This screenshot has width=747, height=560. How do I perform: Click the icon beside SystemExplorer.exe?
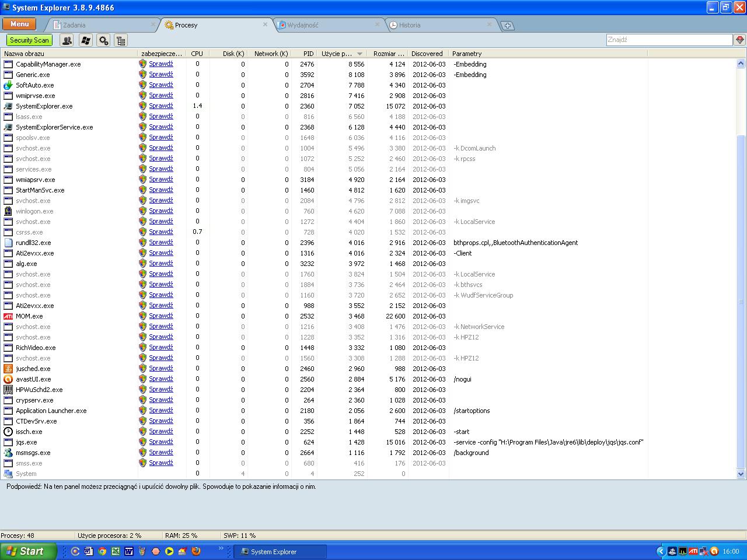tap(8, 106)
